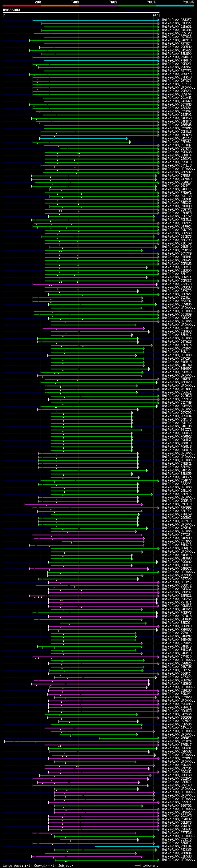Select hit label UniRef100_C1NA31

(x=177, y=26)
